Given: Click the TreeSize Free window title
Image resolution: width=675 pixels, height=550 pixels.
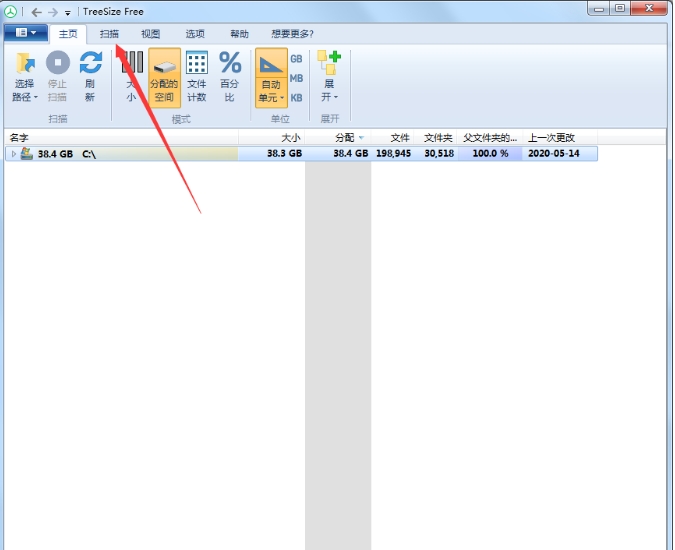Looking at the screenshot, I should point(113,12).
